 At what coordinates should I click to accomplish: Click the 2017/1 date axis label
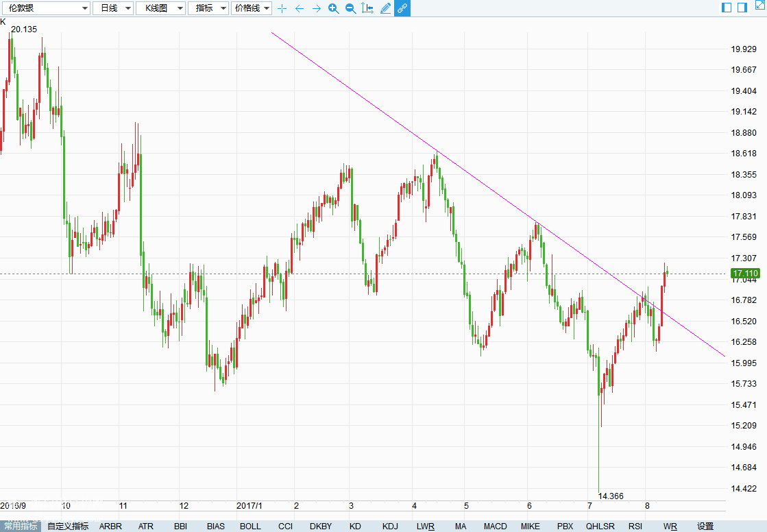(x=249, y=505)
